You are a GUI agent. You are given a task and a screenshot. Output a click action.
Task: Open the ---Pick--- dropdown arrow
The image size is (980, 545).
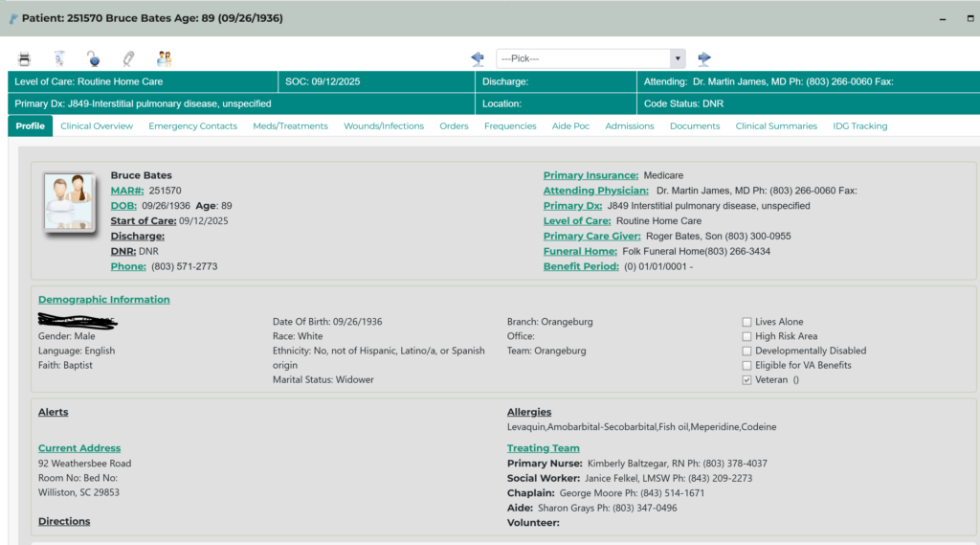678,58
